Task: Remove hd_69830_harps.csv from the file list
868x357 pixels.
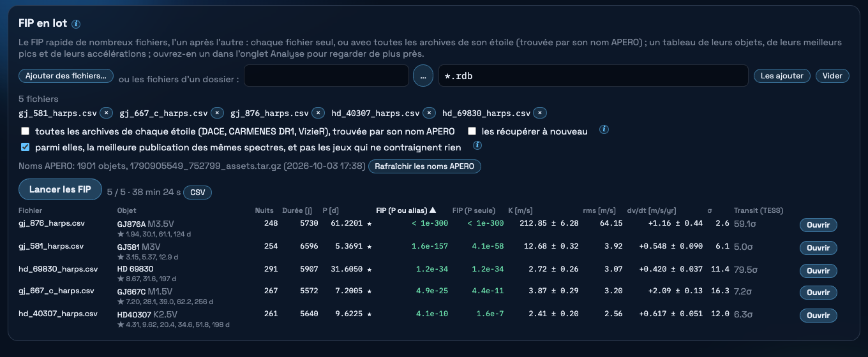Action: [541, 113]
